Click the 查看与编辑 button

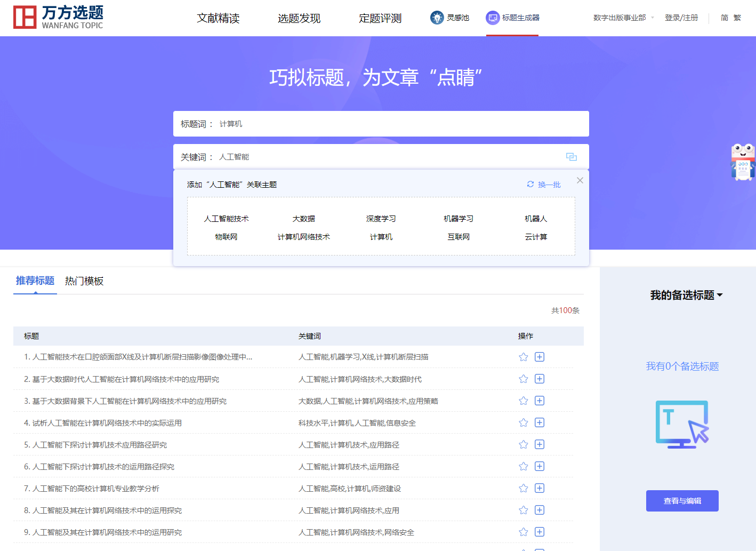click(x=682, y=501)
